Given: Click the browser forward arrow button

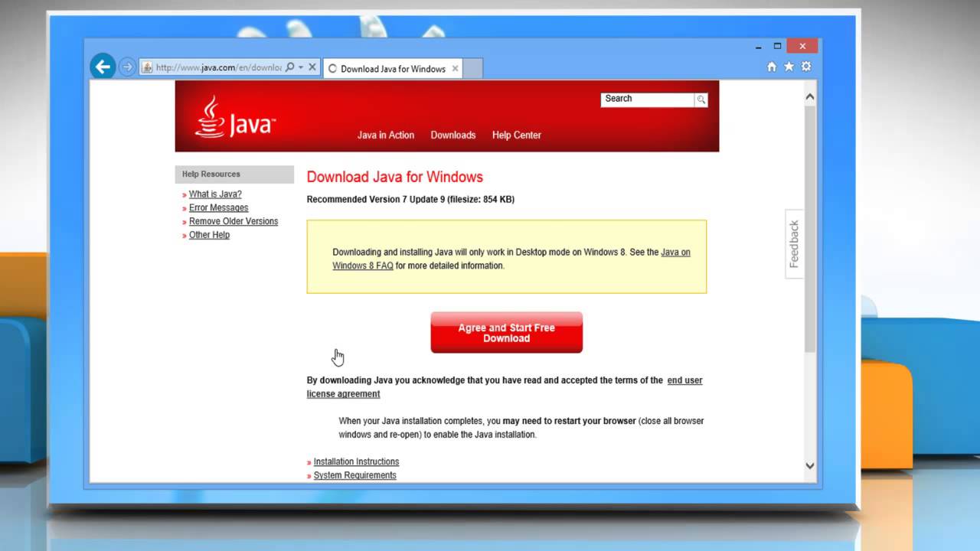Looking at the screenshot, I should [x=127, y=67].
